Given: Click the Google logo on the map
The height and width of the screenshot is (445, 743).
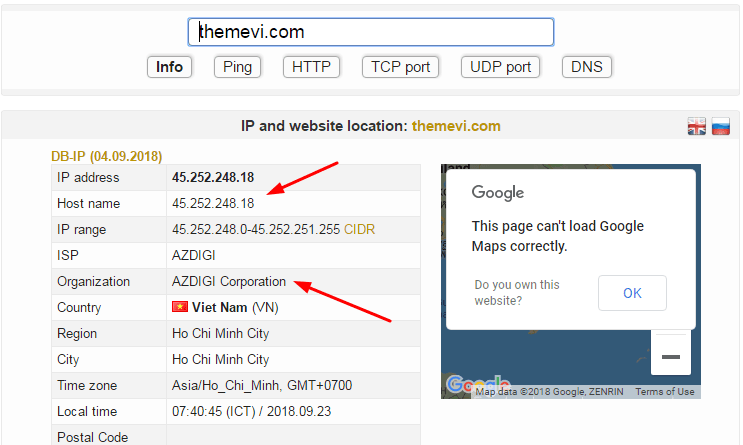Looking at the screenshot, I should point(478,383).
